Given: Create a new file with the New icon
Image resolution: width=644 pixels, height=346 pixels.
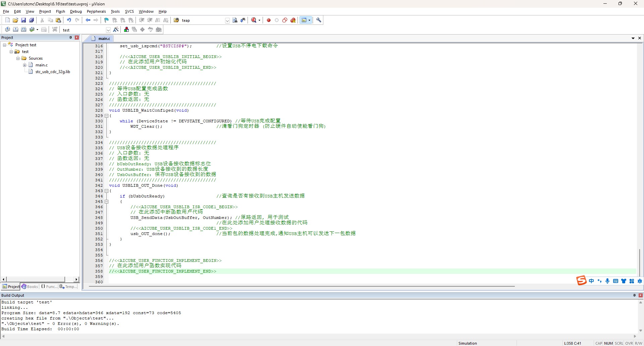Looking at the screenshot, I should click(7, 20).
